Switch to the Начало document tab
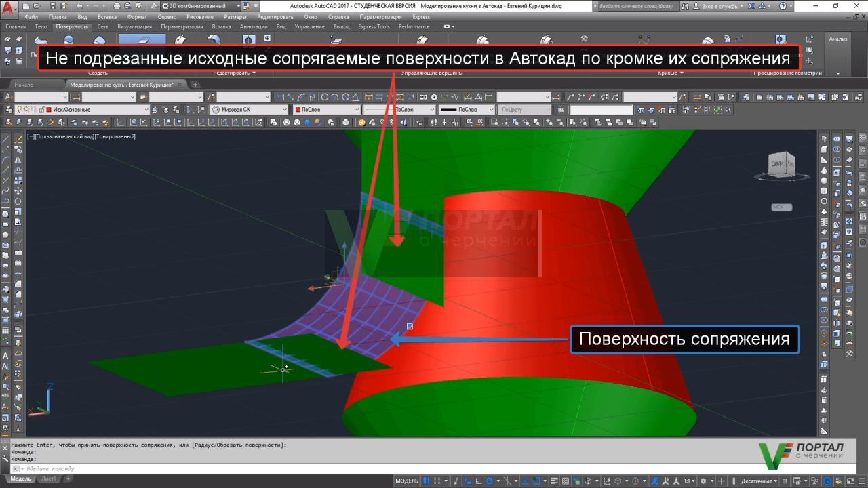Viewport: 868px width, 488px height. (x=24, y=85)
